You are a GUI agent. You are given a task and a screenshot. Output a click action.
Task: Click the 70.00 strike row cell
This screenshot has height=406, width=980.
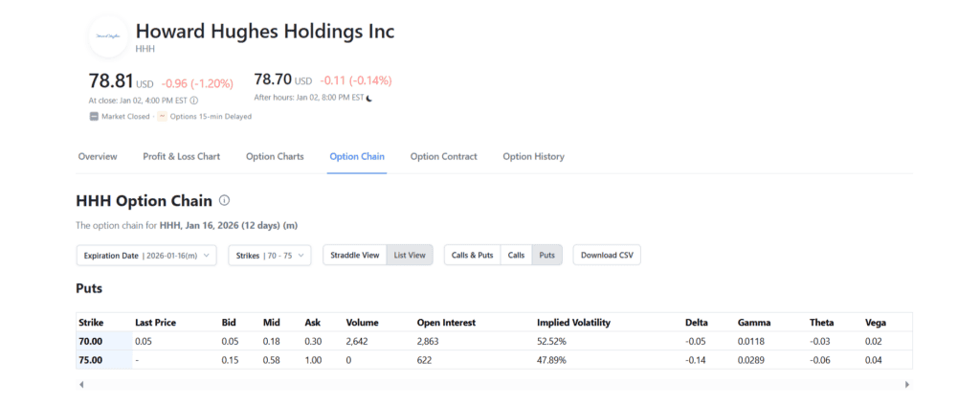coord(103,341)
